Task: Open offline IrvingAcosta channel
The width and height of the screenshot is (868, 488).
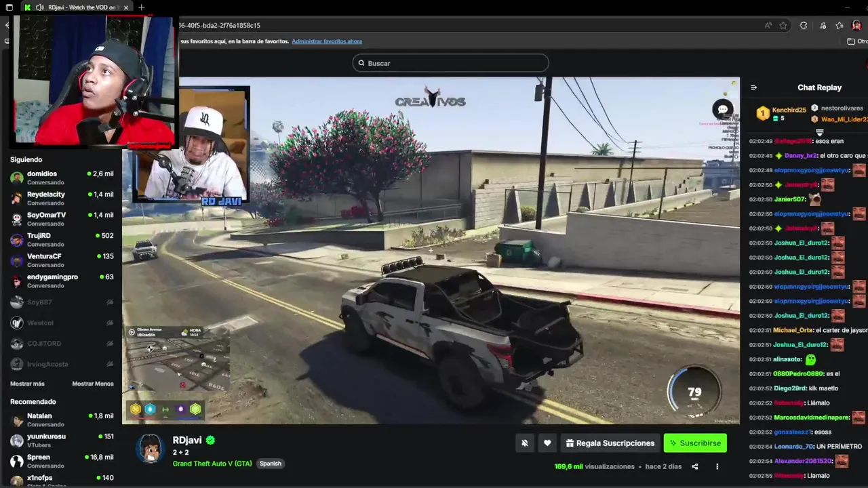Action: click(x=61, y=364)
